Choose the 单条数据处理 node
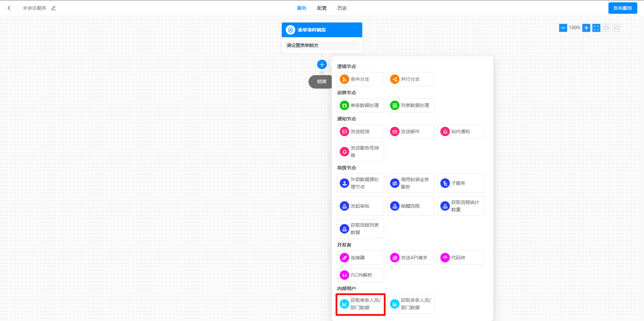 click(x=360, y=105)
